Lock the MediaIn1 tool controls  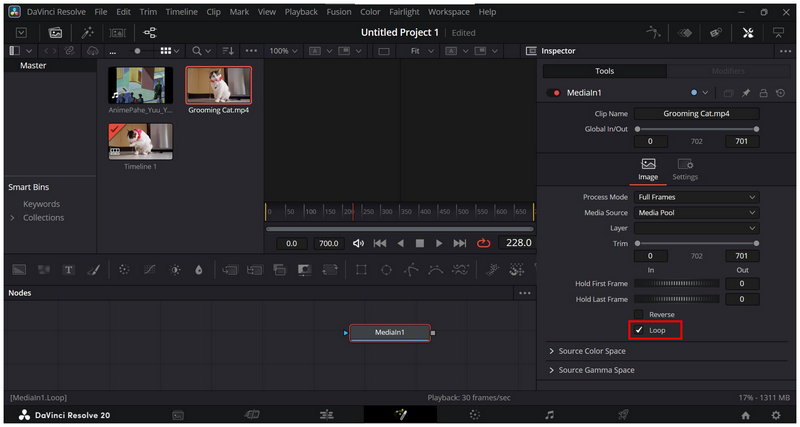763,93
